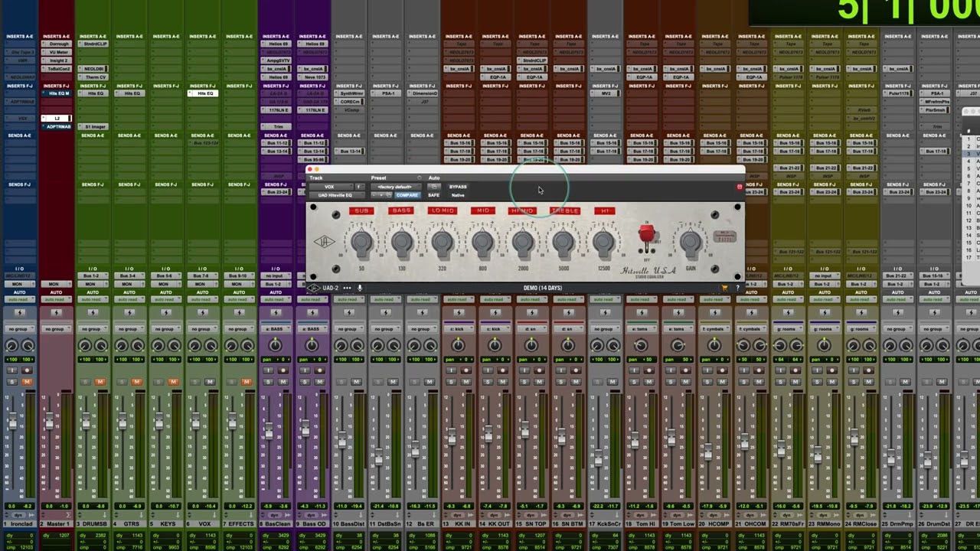Toggle the COMPARE button in plugin header

(x=407, y=195)
